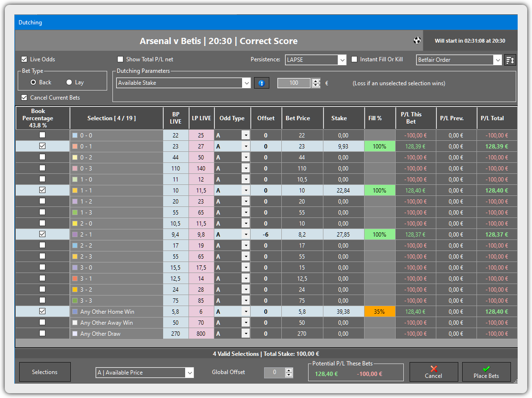Viewport: 532px width, 398px height.
Task: Check the 3 - 3 selection checkbox
Action: pos(43,300)
